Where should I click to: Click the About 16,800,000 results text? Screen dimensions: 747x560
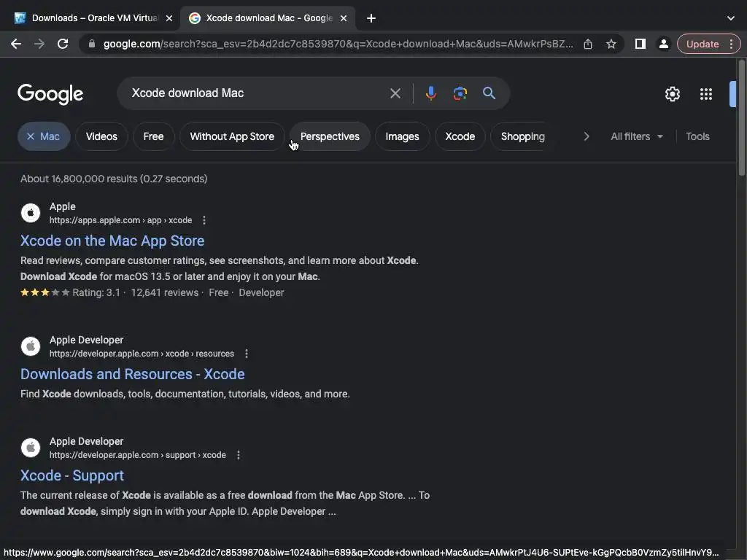pos(114,179)
